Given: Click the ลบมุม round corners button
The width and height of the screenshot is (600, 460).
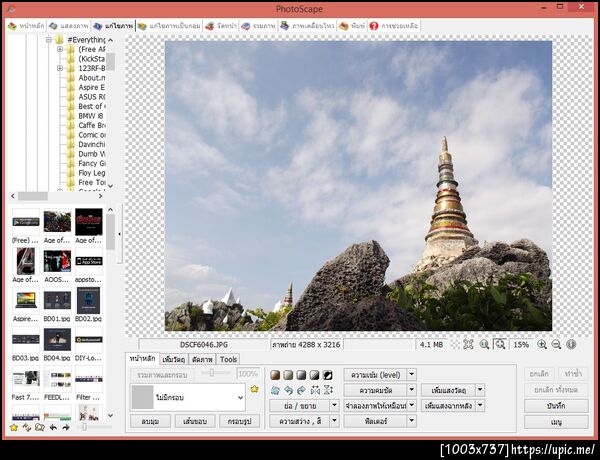Looking at the screenshot, I should point(150,421).
